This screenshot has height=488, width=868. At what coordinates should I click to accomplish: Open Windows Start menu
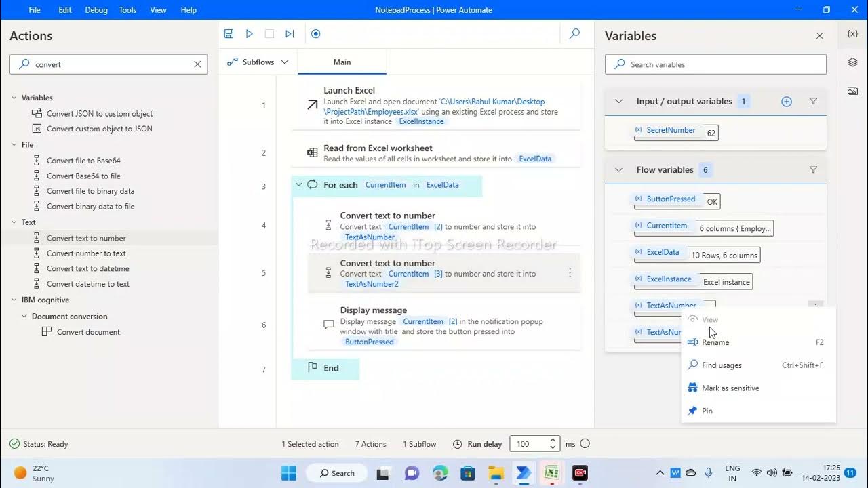(289, 472)
